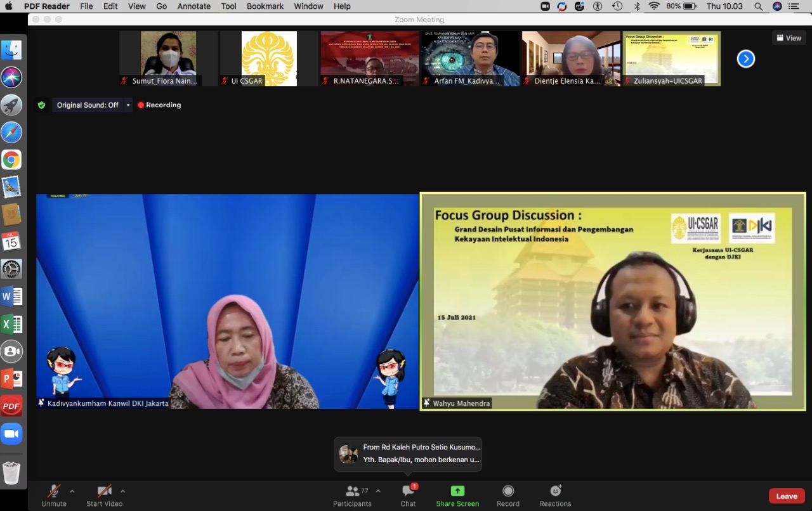The height and width of the screenshot is (511, 812).
Task: Open the View layout button
Action: pos(789,38)
